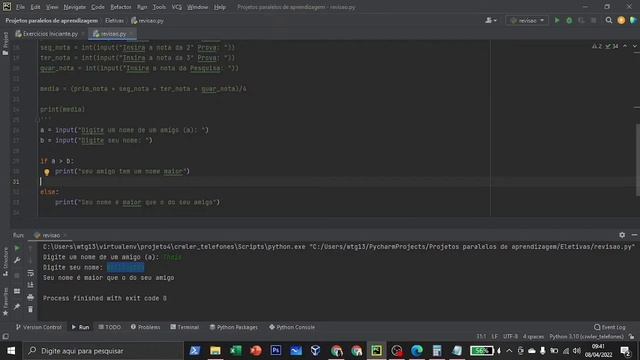Open the Refactor menu
The height and width of the screenshot is (360, 640).
[121, 7]
